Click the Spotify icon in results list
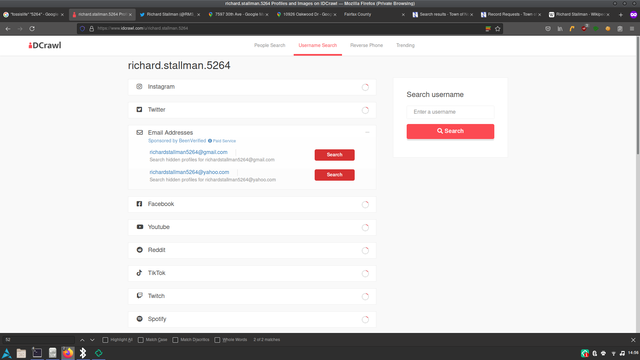 tap(140, 319)
